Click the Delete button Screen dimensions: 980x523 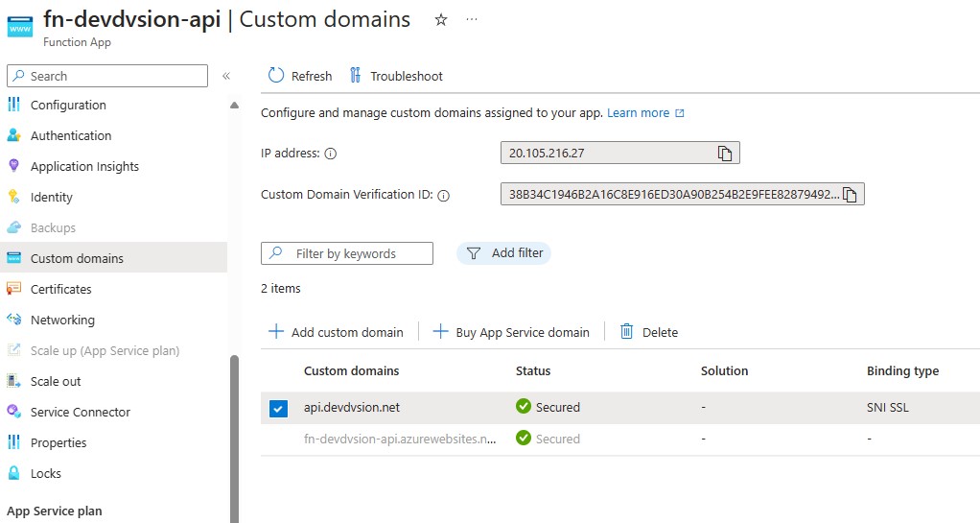coord(649,332)
